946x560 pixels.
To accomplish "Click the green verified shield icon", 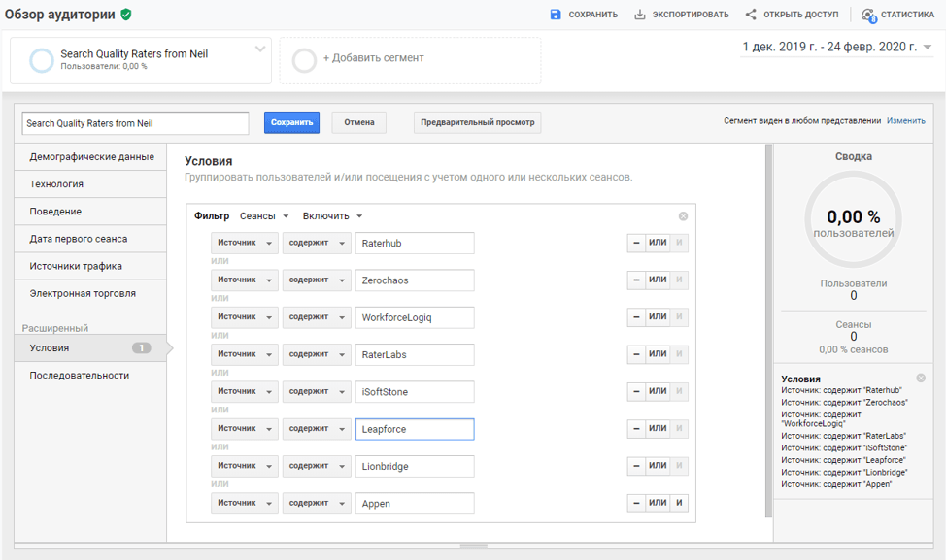I will point(126,15).
